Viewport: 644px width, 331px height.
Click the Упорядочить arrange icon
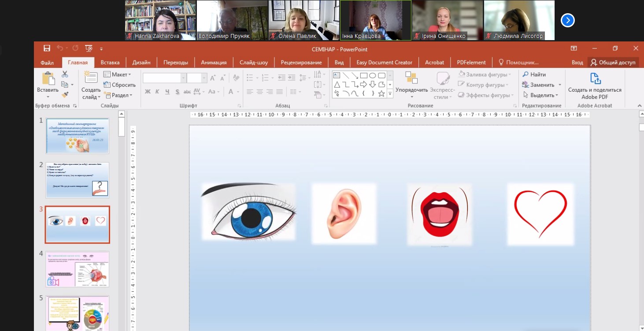pos(411,78)
